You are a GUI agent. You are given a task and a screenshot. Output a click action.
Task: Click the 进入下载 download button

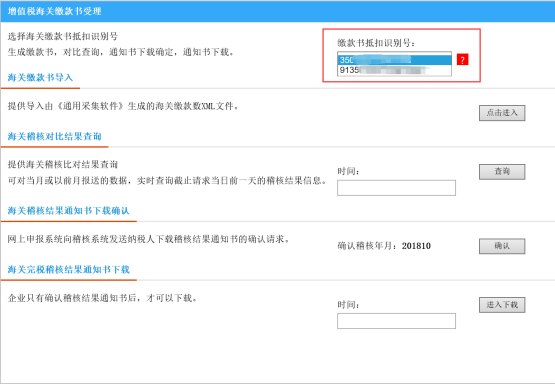click(x=502, y=305)
